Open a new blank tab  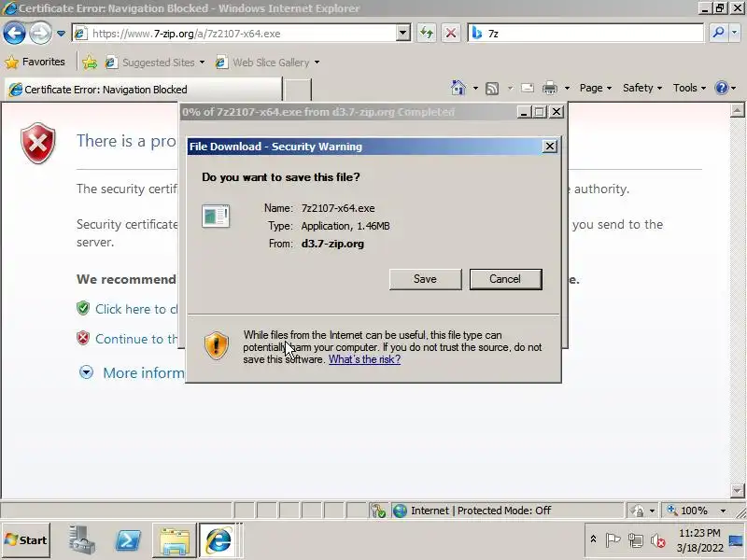297,90
